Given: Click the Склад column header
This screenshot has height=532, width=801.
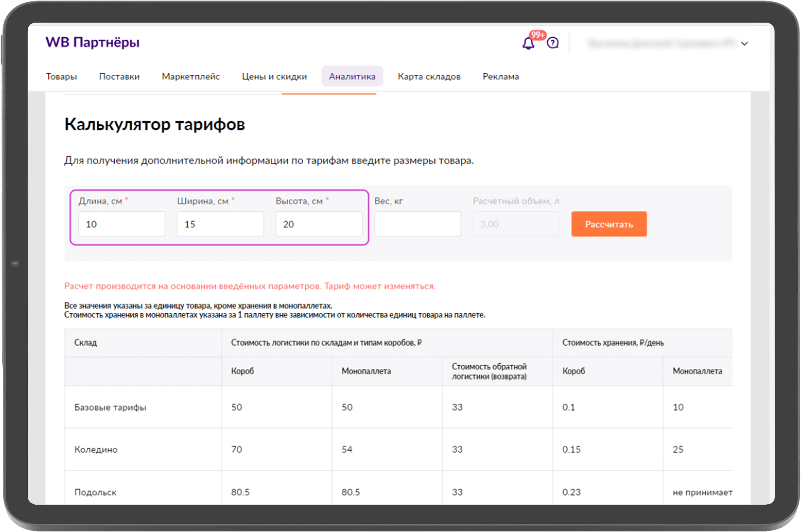Looking at the screenshot, I should tap(86, 343).
